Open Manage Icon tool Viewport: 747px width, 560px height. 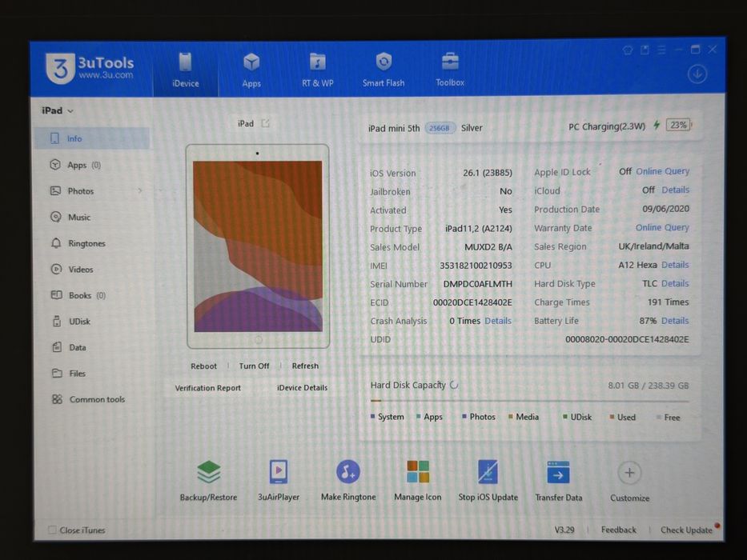[418, 480]
